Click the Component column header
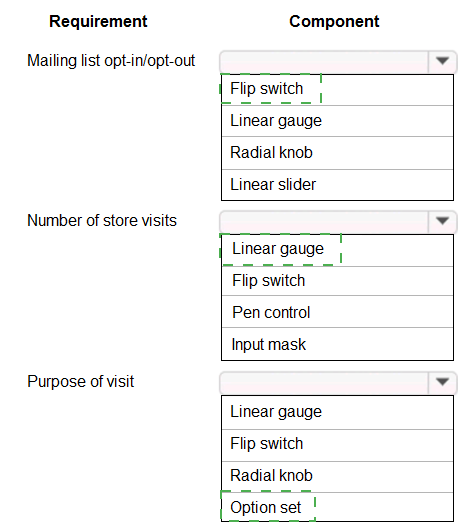Viewport: 469px width, 525px height. pyautogui.click(x=334, y=21)
